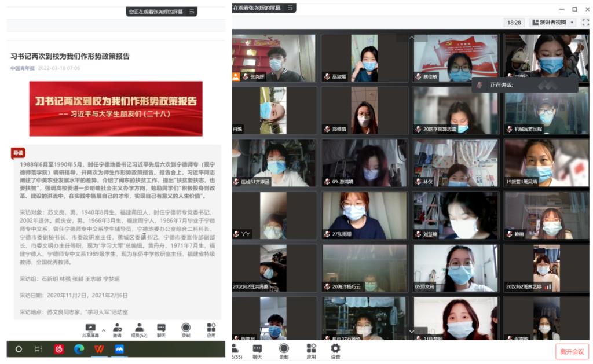Click the red Leave Meeting button
The height and width of the screenshot is (364, 593).
[572, 351]
